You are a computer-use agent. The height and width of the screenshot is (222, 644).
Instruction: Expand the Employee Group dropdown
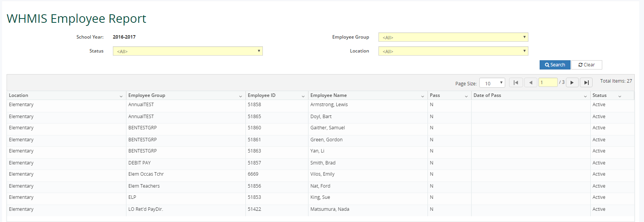(453, 37)
